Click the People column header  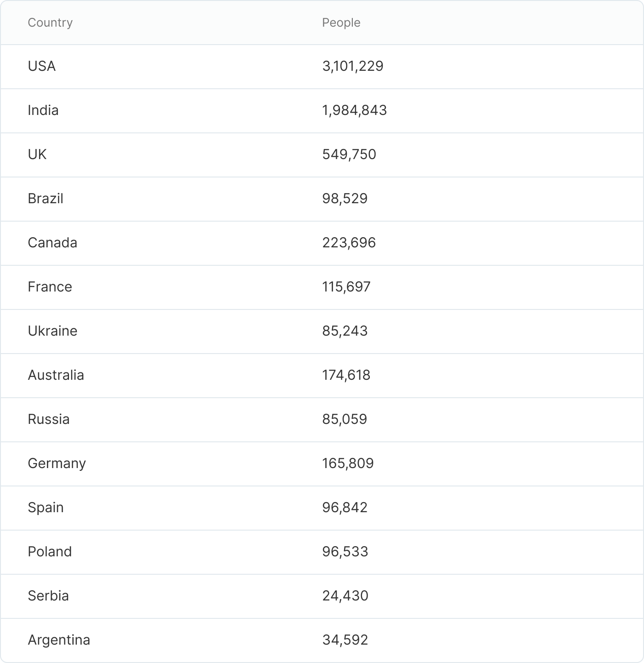341,23
